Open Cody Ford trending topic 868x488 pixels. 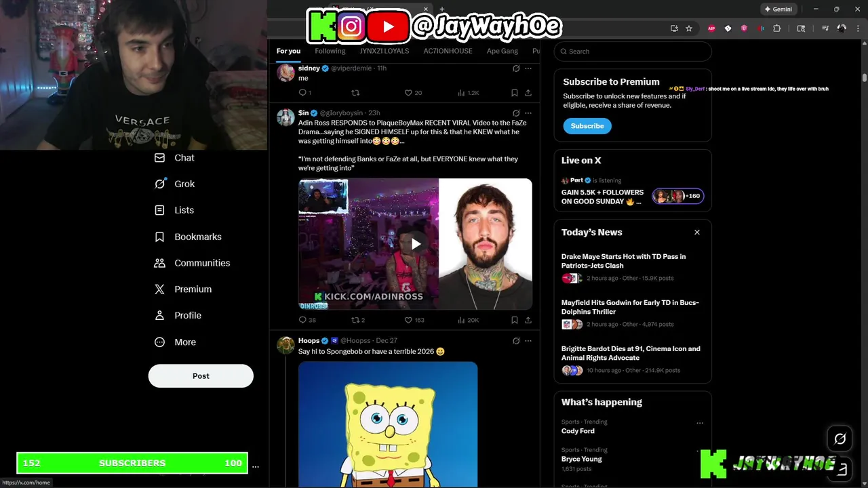[578, 431]
